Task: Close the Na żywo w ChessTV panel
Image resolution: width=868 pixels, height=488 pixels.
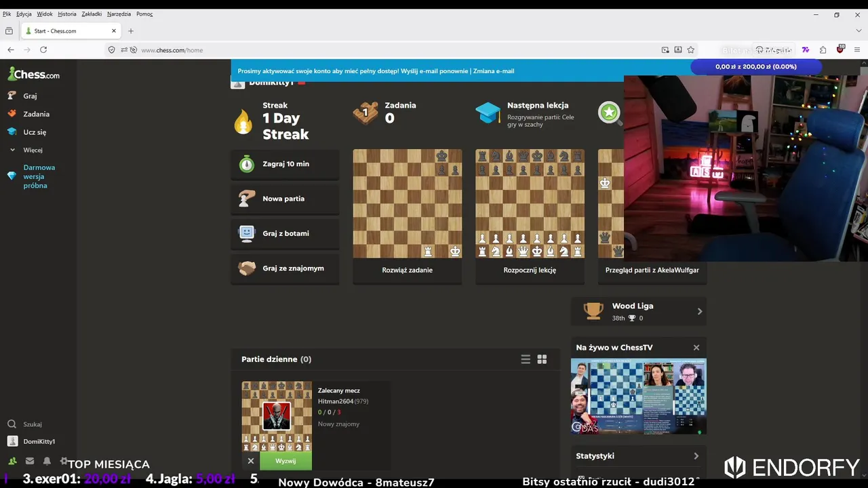Action: [696, 348]
